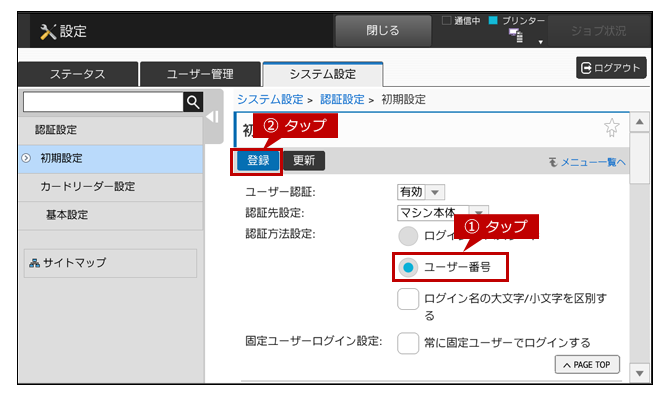Click the ログアウト button

611,68
